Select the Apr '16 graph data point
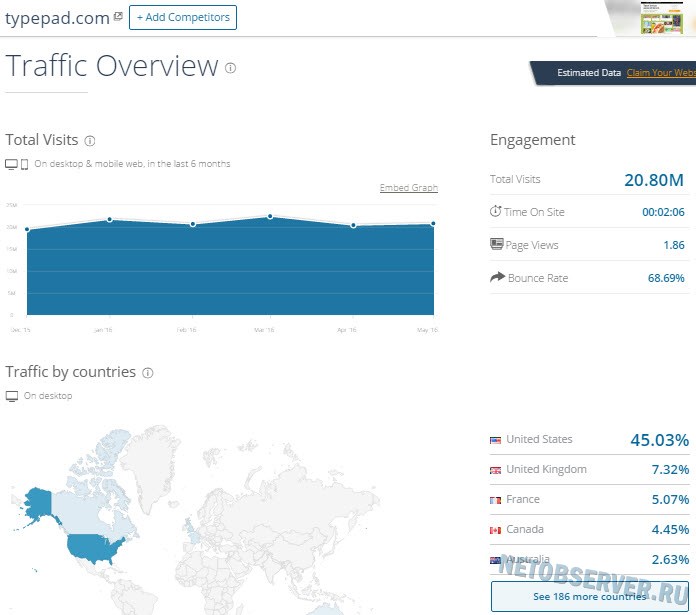Viewport: 696px width, 615px height. [x=353, y=225]
